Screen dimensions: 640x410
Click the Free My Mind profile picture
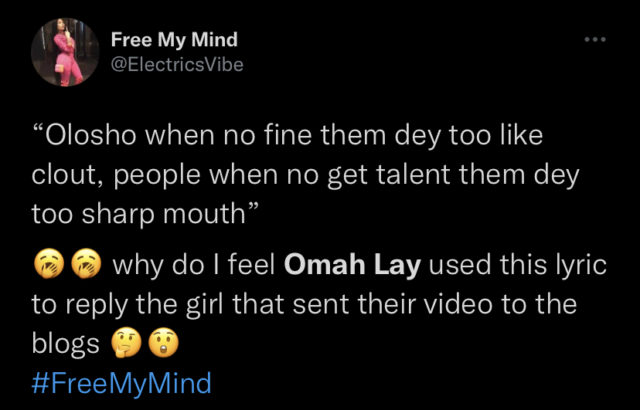pos(64,53)
